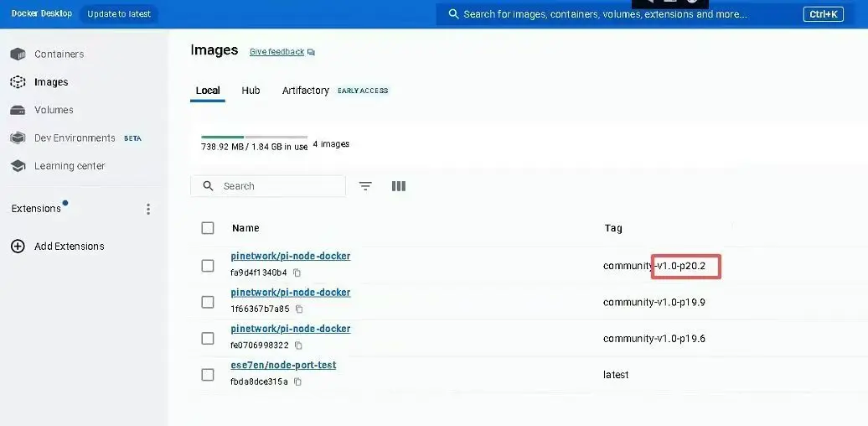Copy image ID fe0706998322
The image size is (868, 426).
click(x=298, y=345)
